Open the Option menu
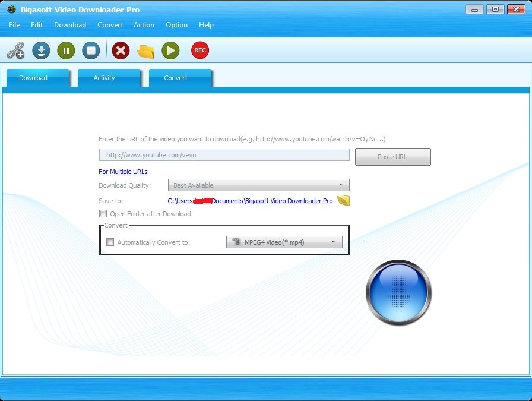The image size is (532, 401). pos(176,25)
